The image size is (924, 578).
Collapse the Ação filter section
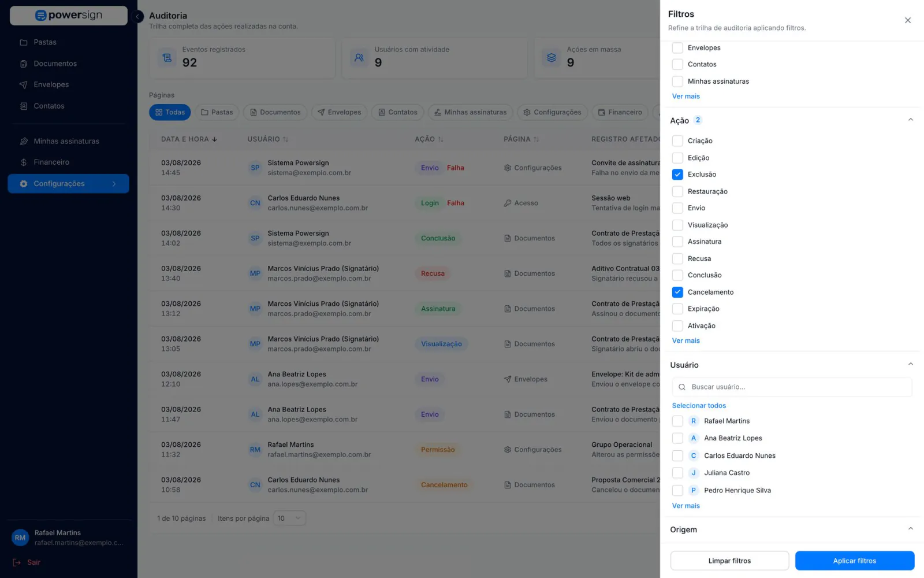[x=910, y=120]
